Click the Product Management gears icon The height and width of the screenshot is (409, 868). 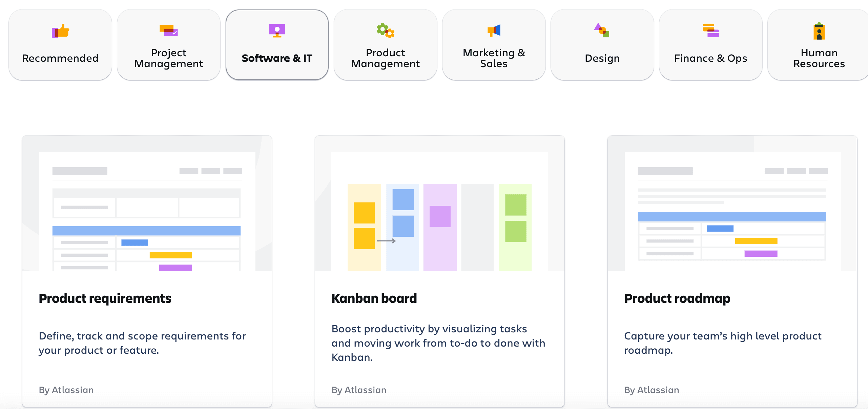point(385,31)
